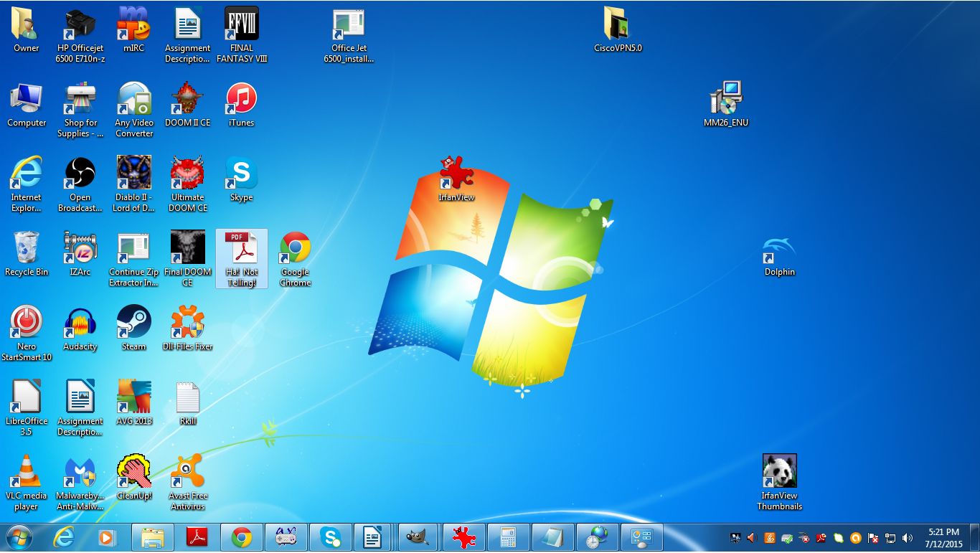This screenshot has height=553, width=980.
Task: Select Continue Zip Extractor Install icon
Action: point(134,259)
